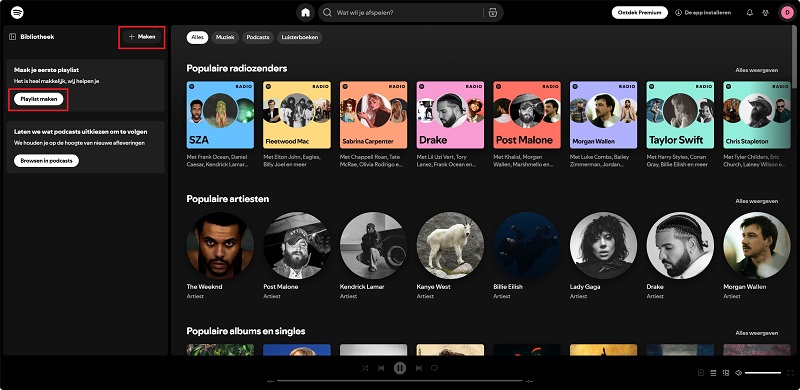The width and height of the screenshot is (800, 390).
Task: Click the Ontdek Premium button
Action: coord(639,13)
